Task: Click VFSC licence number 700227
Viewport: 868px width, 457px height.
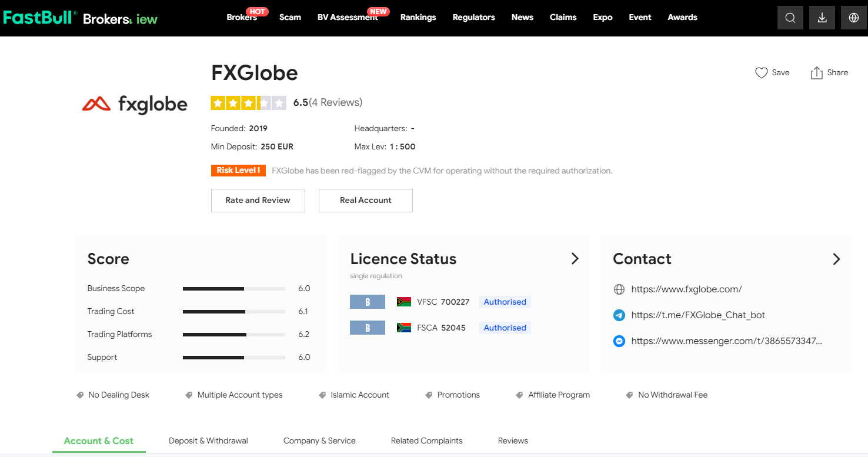Action: pyautogui.click(x=455, y=302)
